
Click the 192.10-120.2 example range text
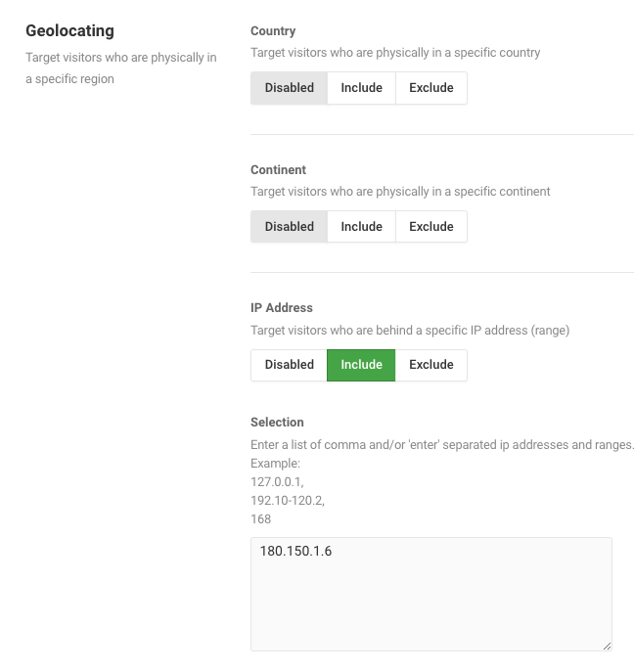pos(288,500)
